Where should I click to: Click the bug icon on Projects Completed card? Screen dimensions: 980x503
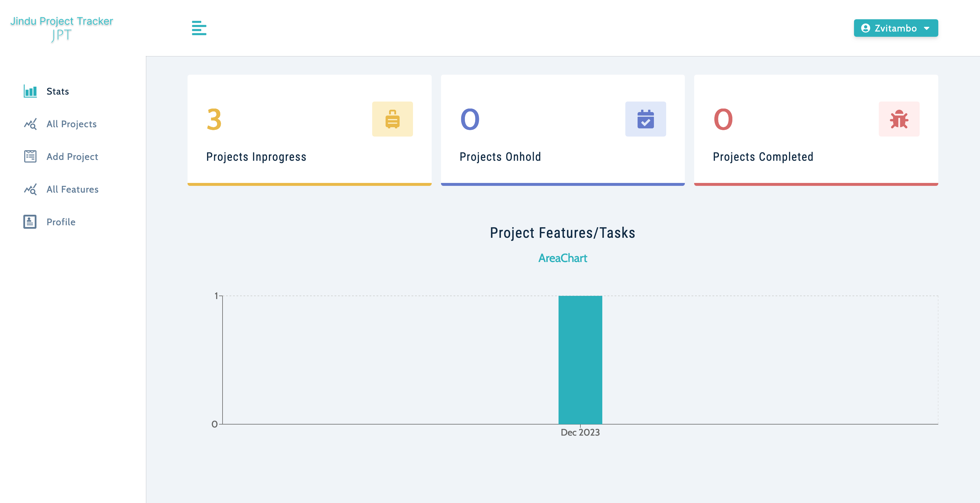(x=899, y=119)
